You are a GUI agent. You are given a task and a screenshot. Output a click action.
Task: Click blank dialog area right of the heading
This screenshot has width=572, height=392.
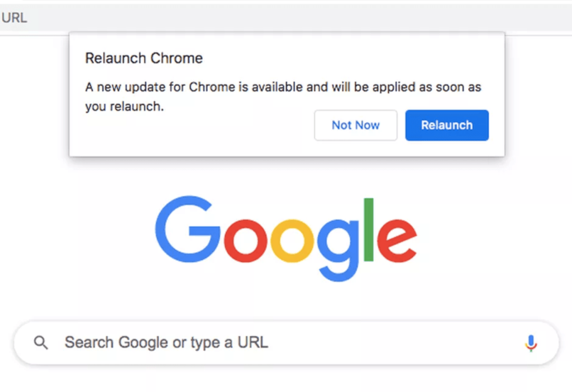tap(346, 58)
